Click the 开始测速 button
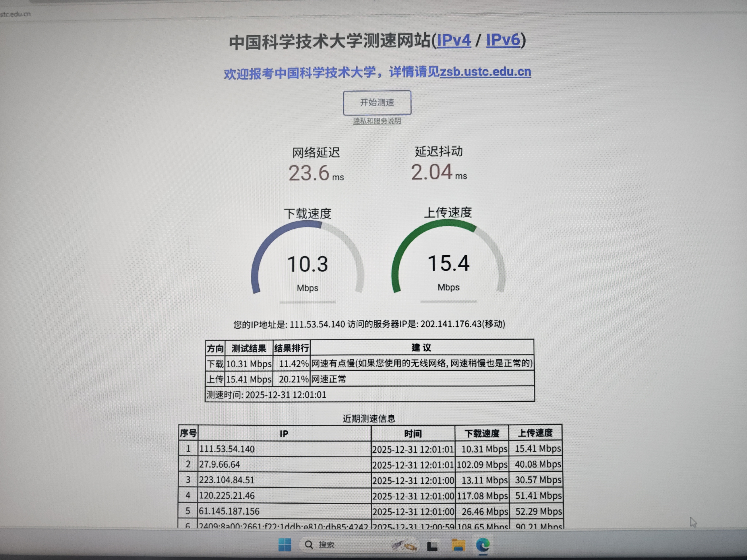Viewport: 747px width, 560px height. coord(377,103)
